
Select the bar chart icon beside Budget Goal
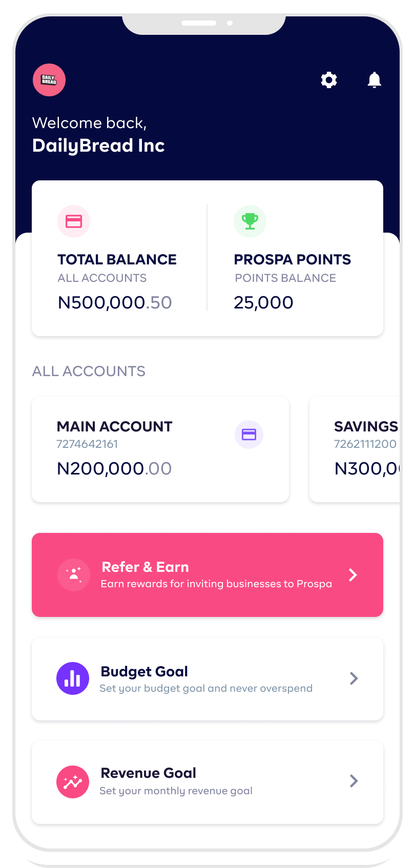tap(73, 678)
